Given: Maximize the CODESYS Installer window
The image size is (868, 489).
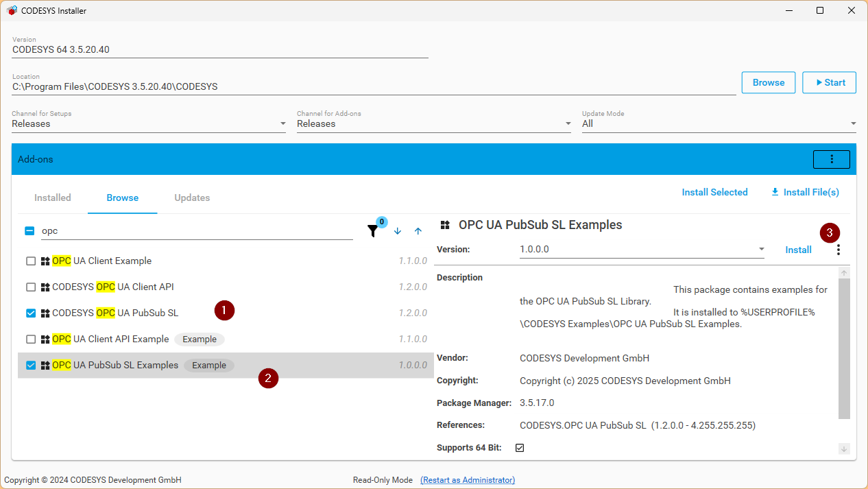Looking at the screenshot, I should [x=820, y=10].
